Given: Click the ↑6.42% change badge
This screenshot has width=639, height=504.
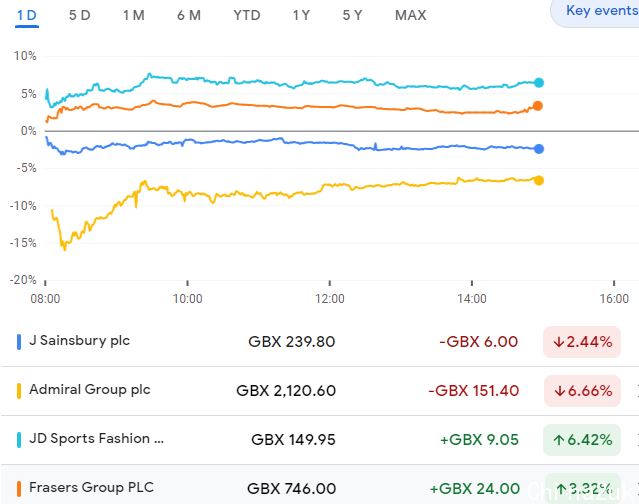Looking at the screenshot, I should pyautogui.click(x=582, y=440).
